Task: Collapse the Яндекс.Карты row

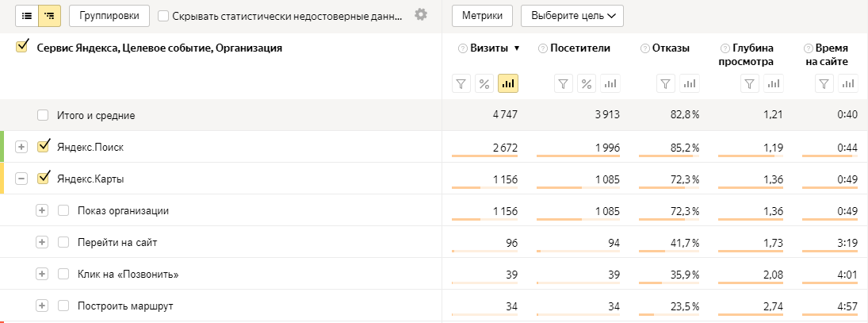Action: (21, 179)
